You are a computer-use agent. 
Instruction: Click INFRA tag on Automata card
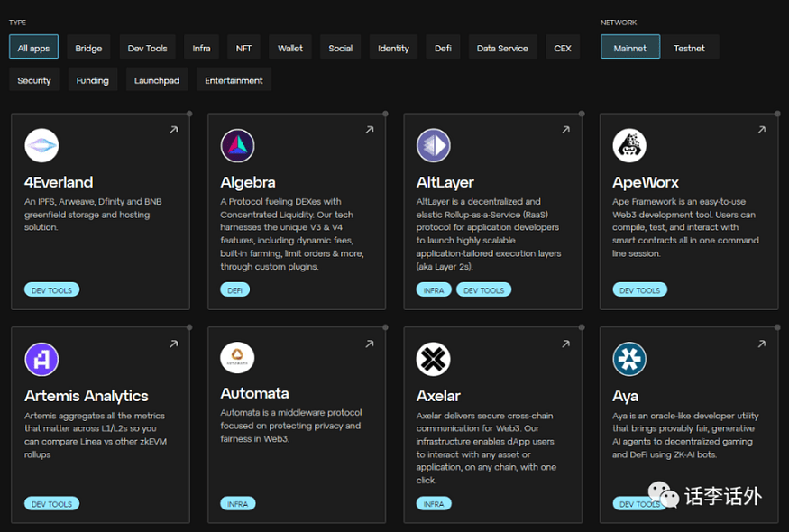237,504
